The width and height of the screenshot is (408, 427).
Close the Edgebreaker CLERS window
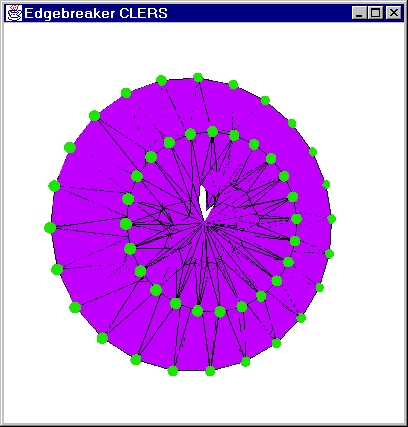pyautogui.click(x=394, y=13)
